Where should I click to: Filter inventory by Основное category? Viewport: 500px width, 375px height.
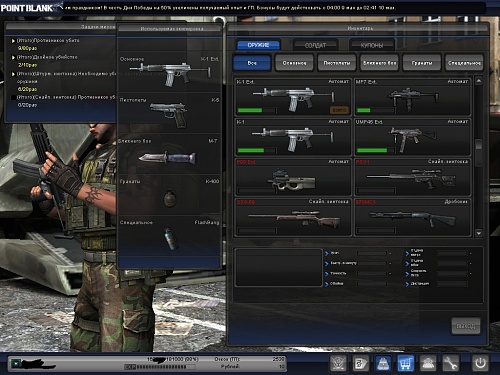pyautogui.click(x=294, y=63)
